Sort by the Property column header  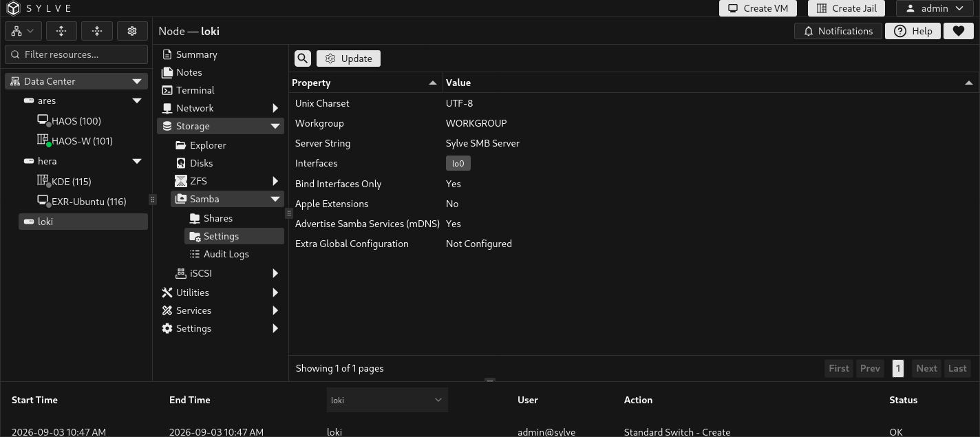[365, 83]
